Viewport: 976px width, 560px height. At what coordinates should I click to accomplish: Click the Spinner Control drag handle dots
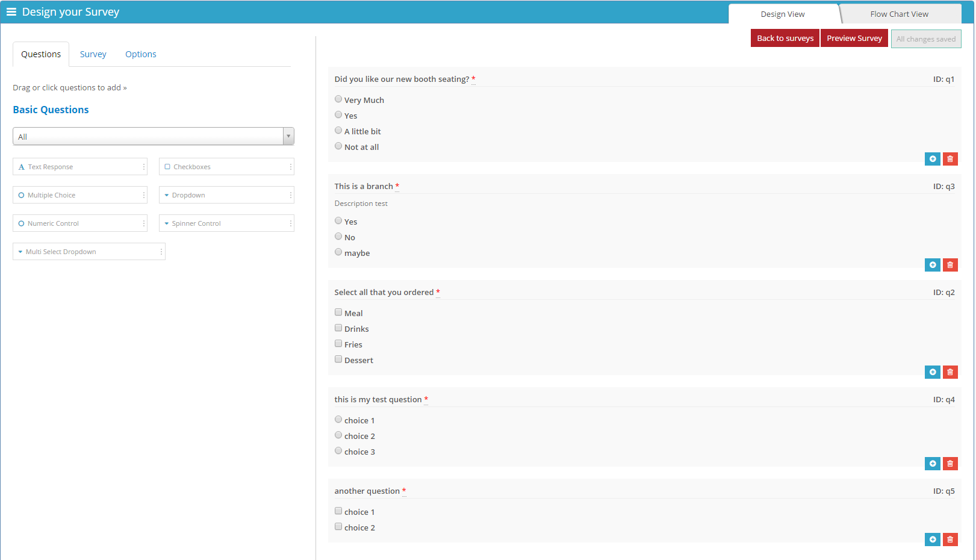point(291,223)
